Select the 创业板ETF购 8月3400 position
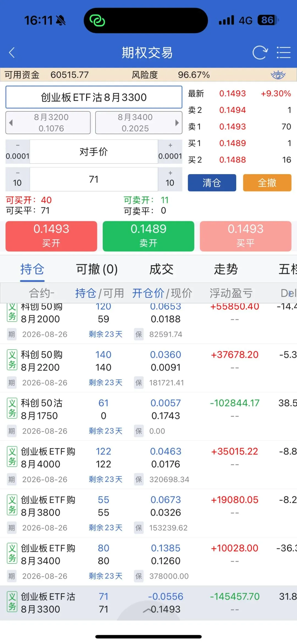The height and width of the screenshot is (644, 297). pos(148,561)
